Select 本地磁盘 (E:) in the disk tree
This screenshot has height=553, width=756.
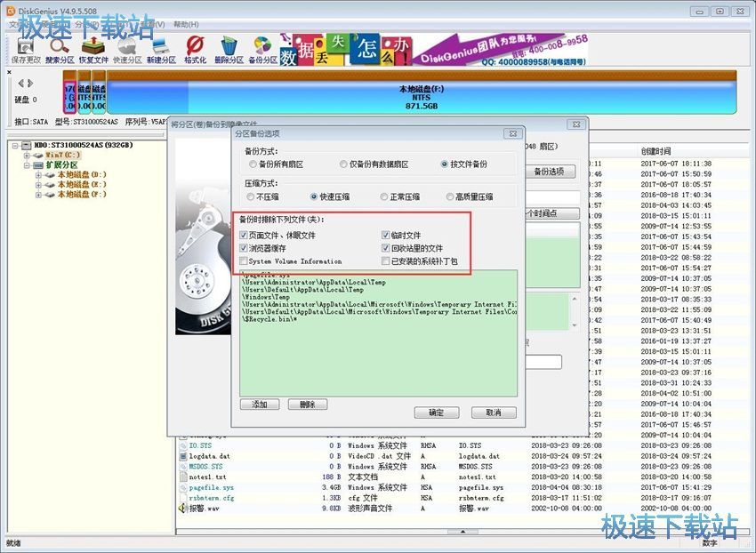coord(82,185)
